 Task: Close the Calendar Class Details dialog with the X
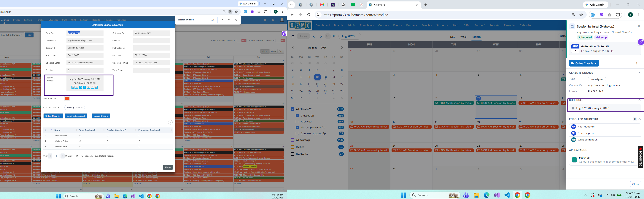pos(172,25)
